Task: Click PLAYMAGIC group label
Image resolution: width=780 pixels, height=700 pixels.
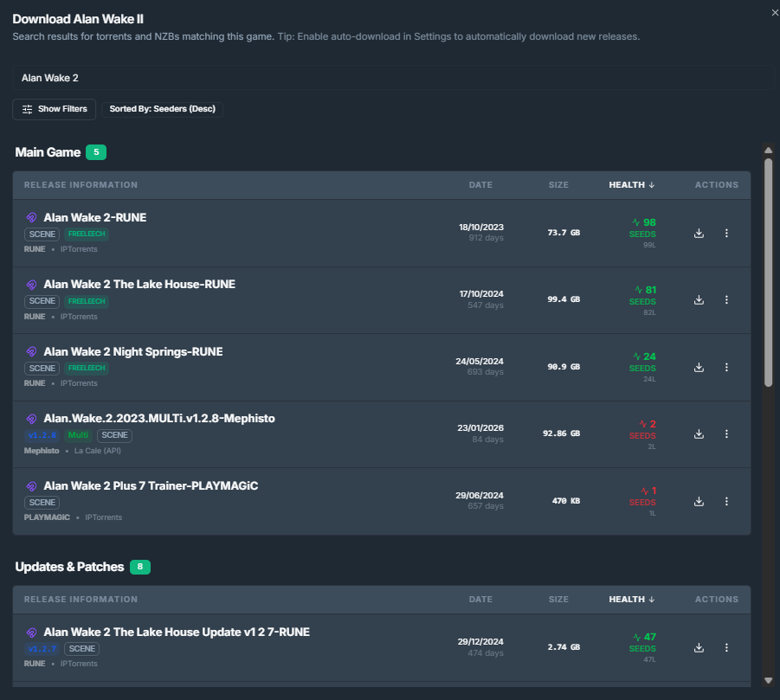Action: (x=47, y=517)
